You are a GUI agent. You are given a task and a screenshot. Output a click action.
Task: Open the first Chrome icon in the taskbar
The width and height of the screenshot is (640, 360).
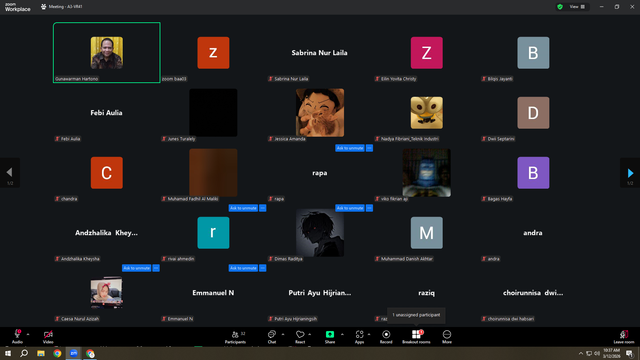click(x=57, y=353)
